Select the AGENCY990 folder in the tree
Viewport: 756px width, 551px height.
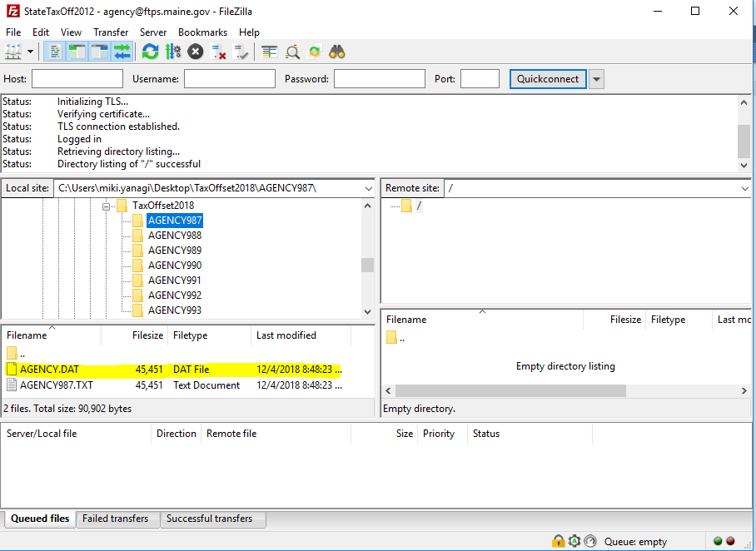[x=175, y=266]
